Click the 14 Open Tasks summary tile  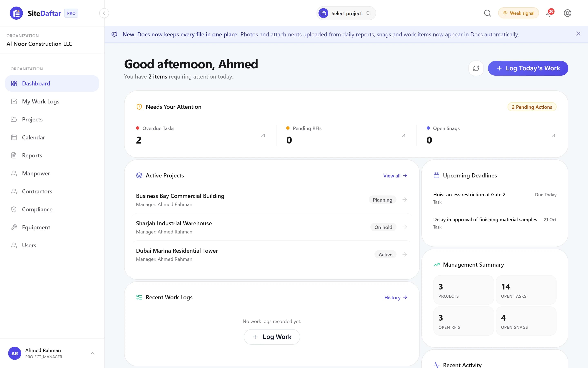pos(526,290)
